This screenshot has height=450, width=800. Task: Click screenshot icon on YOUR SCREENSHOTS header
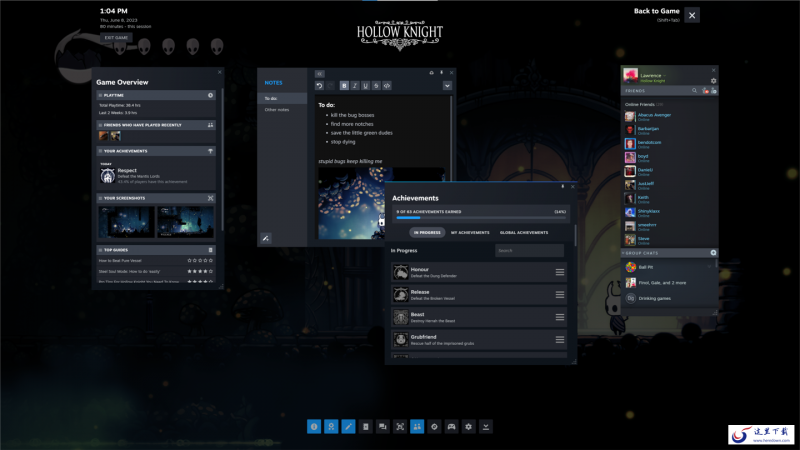click(x=210, y=198)
